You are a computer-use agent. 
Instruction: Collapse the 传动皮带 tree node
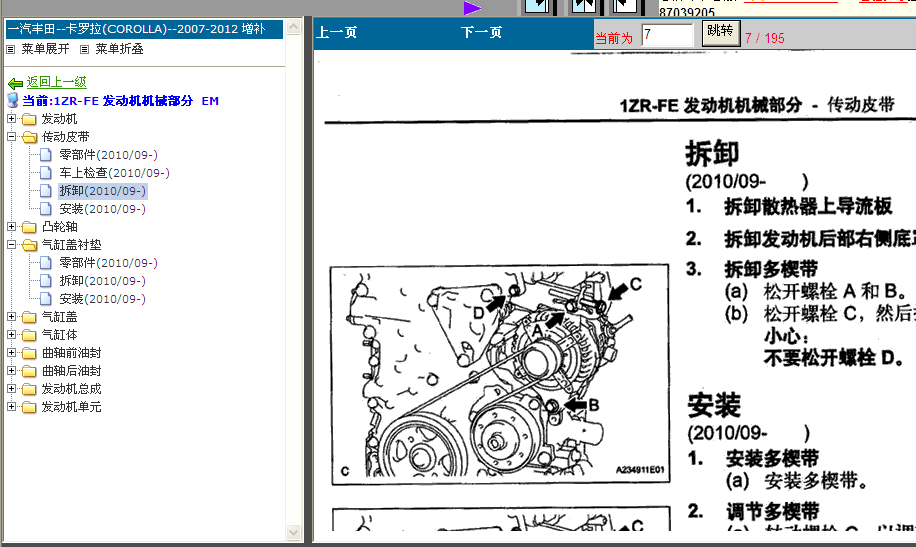[11, 137]
